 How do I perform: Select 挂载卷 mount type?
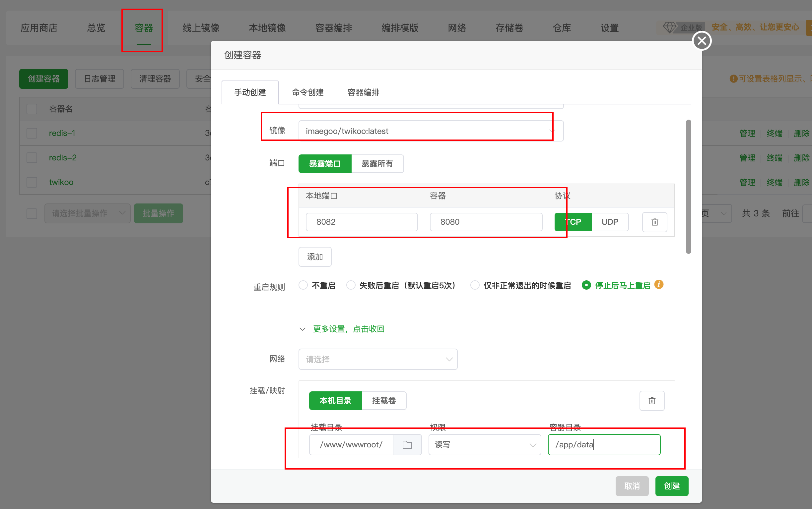(x=384, y=400)
